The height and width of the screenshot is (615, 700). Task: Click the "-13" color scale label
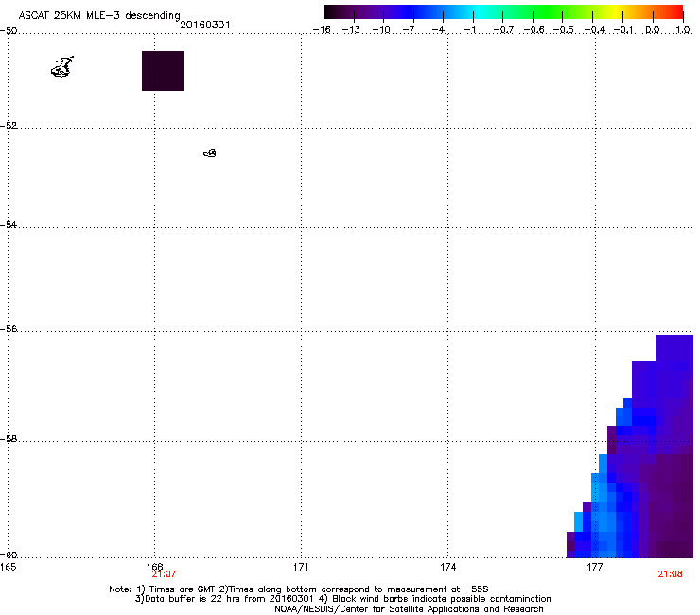click(351, 30)
